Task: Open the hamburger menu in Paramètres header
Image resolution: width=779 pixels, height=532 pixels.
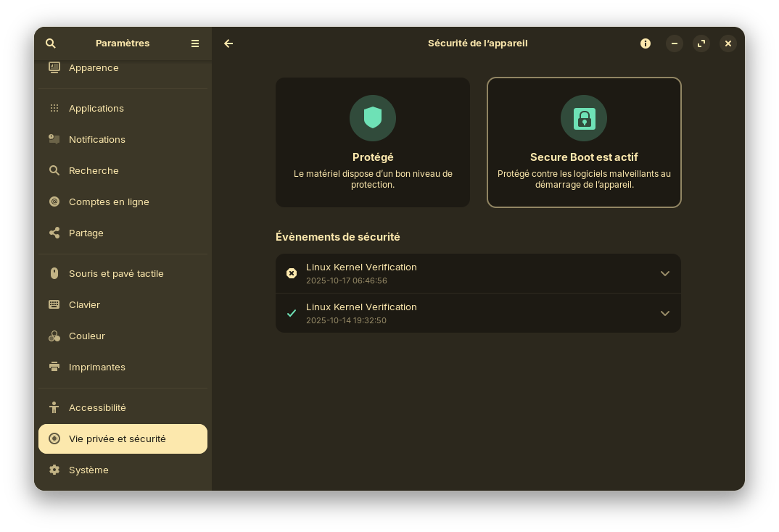Action: tap(195, 43)
